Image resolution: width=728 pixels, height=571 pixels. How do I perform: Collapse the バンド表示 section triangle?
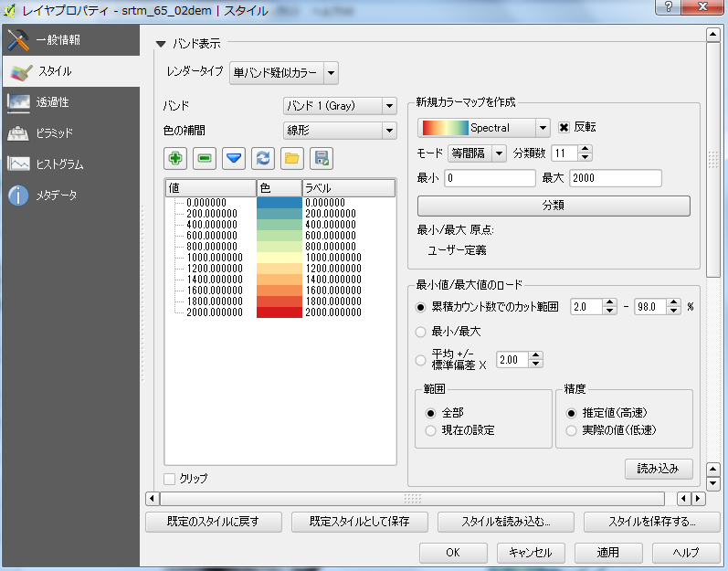click(161, 44)
